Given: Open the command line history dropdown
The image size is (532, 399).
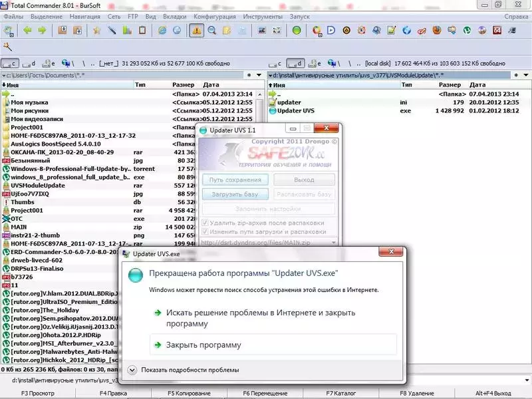Looking at the screenshot, I should [x=527, y=380].
